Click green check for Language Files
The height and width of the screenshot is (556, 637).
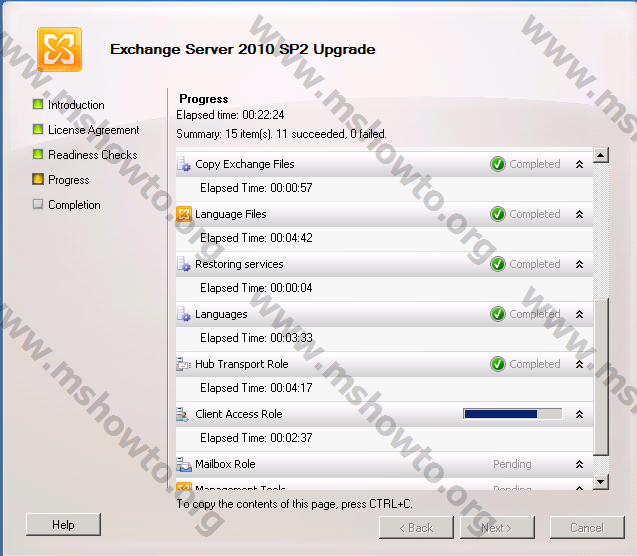(498, 214)
